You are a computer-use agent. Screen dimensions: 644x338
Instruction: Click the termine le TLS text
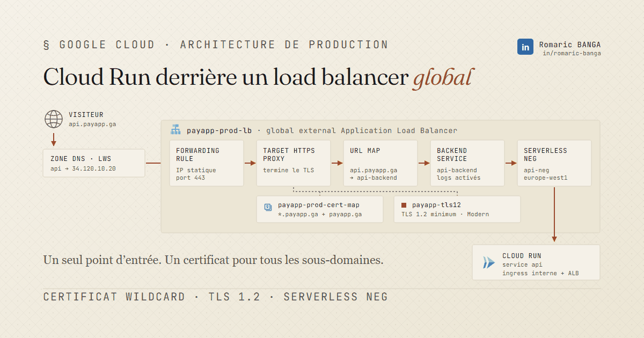[x=288, y=170]
